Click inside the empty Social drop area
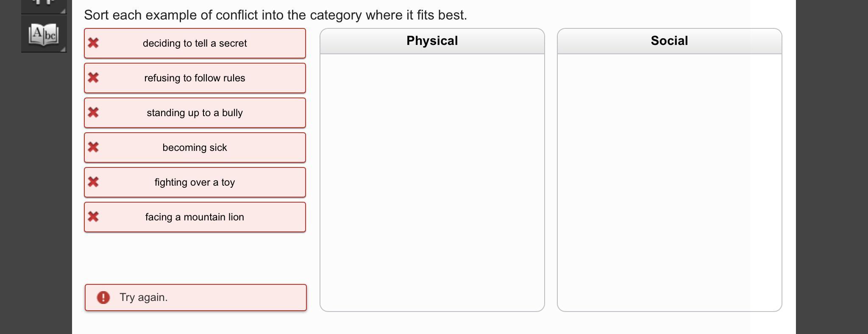The image size is (868, 334). tap(669, 182)
